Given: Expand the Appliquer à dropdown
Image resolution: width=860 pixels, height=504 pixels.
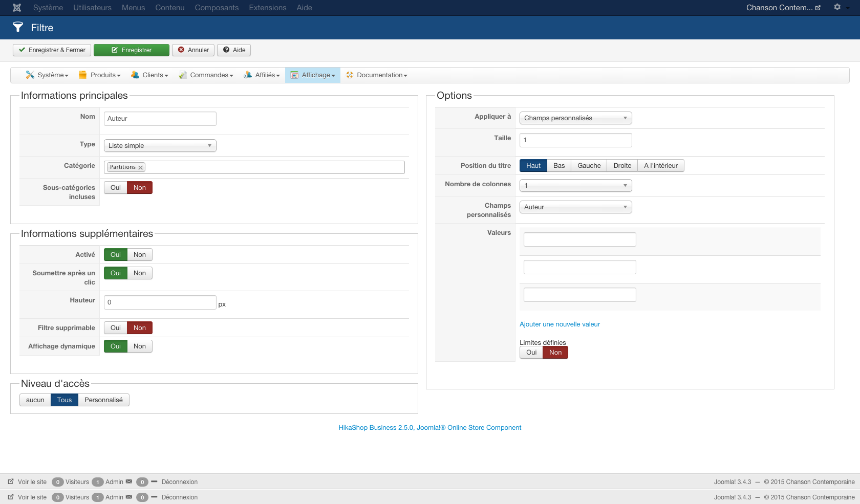Looking at the screenshot, I should click(x=575, y=118).
